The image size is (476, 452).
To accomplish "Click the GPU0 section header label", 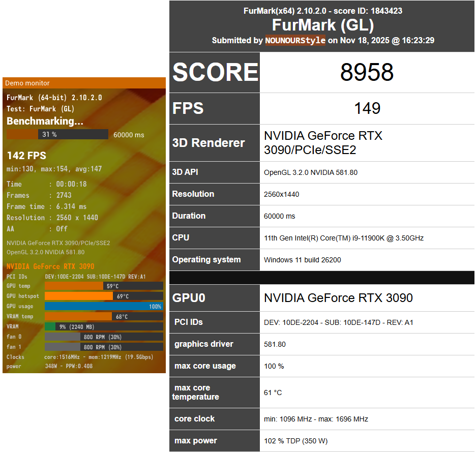I will pyautogui.click(x=189, y=298).
